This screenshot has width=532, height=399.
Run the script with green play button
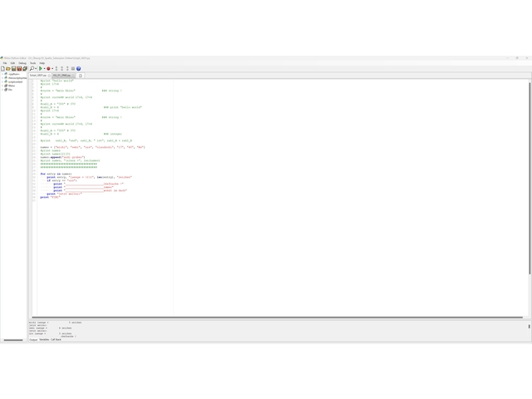click(x=41, y=68)
